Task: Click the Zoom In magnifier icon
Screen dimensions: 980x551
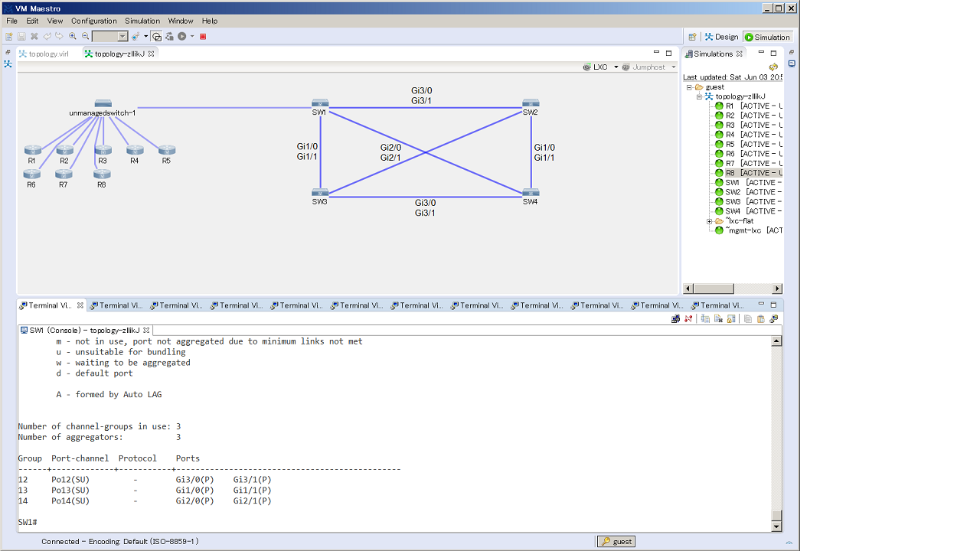Action: [x=73, y=36]
